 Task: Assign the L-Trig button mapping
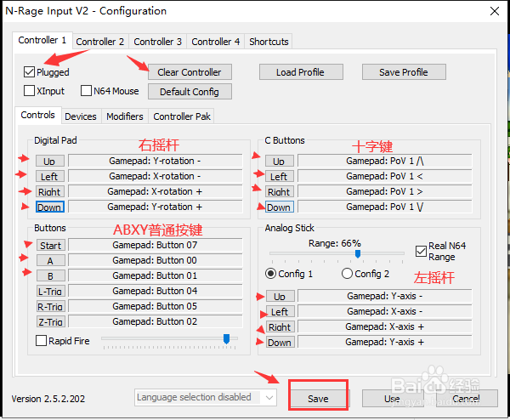coord(51,291)
